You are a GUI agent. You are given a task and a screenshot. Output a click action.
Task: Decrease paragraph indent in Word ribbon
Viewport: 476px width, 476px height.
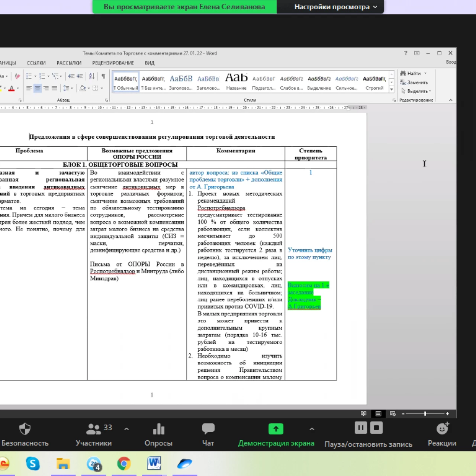pos(71,76)
